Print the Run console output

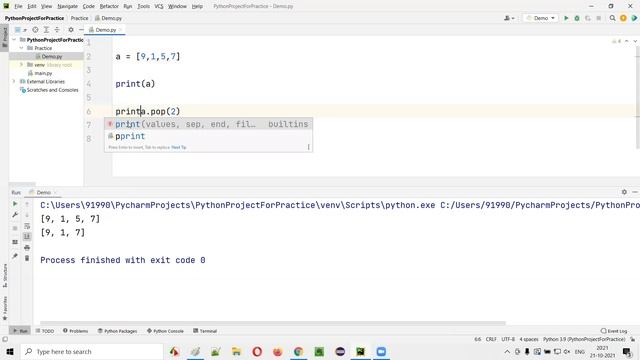[x=27, y=247]
